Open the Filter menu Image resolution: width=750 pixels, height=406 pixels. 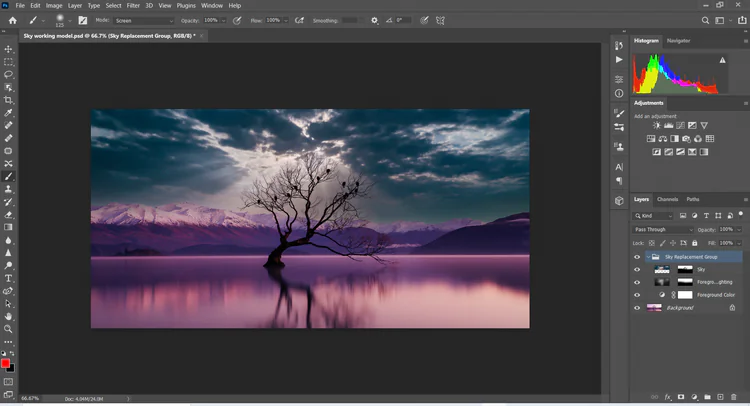133,5
